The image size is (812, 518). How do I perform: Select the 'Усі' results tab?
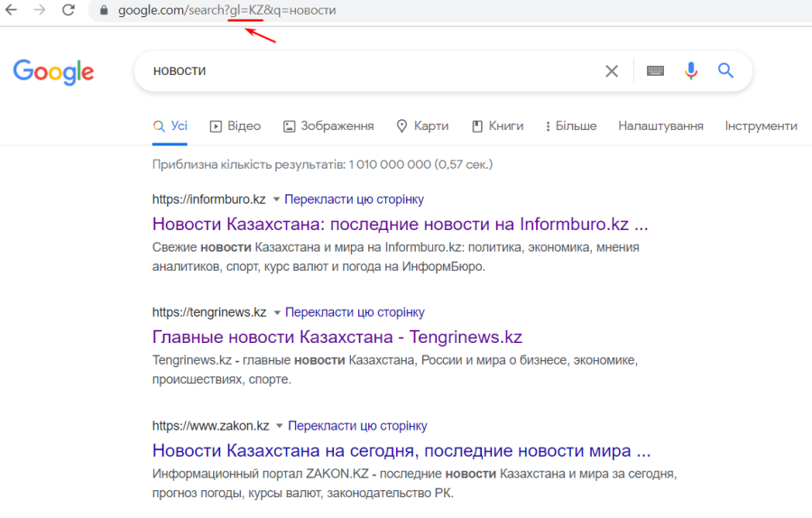click(x=170, y=126)
